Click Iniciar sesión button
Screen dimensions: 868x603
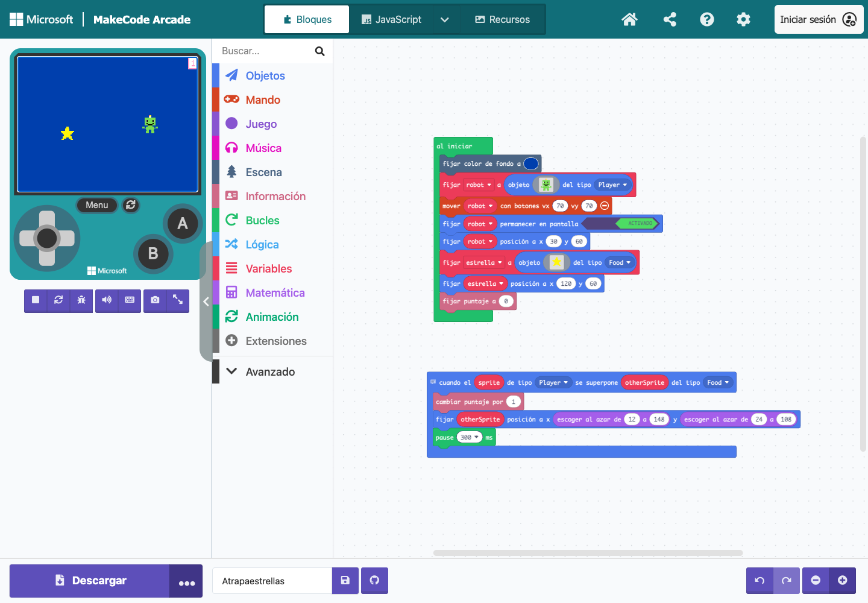click(x=819, y=19)
